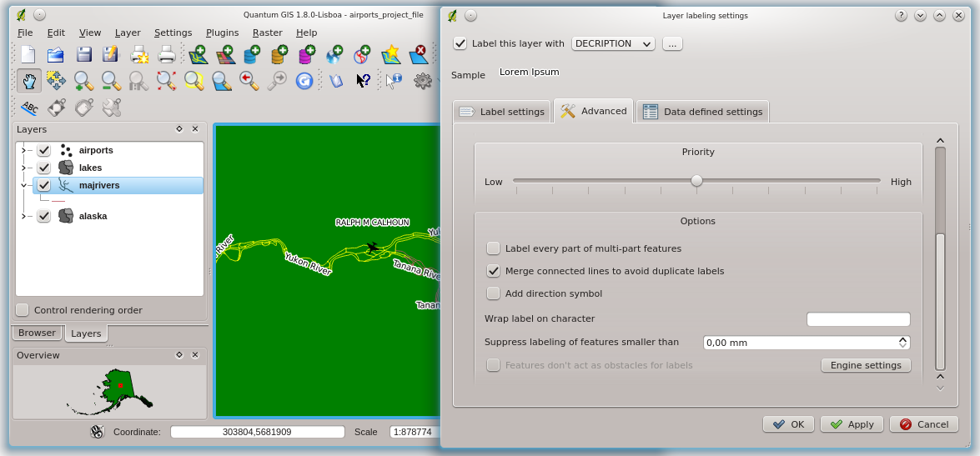Click the Add Vector Layer icon
980x456 pixels.
(x=199, y=55)
